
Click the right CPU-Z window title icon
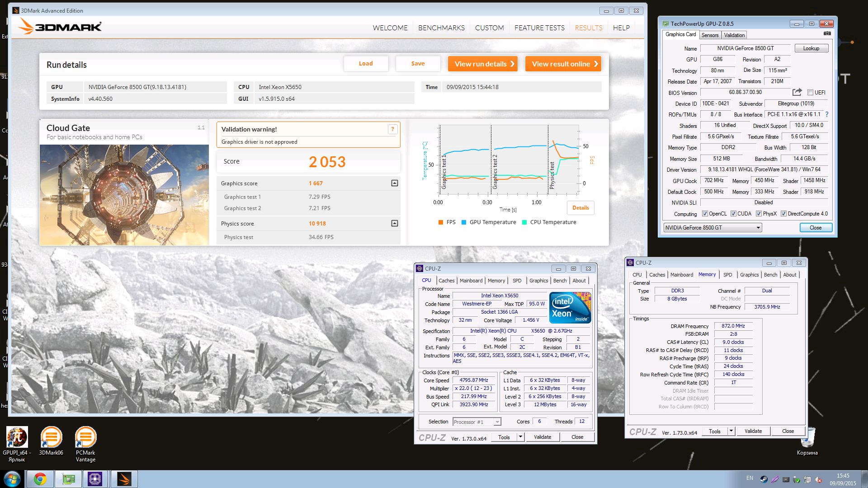click(630, 263)
